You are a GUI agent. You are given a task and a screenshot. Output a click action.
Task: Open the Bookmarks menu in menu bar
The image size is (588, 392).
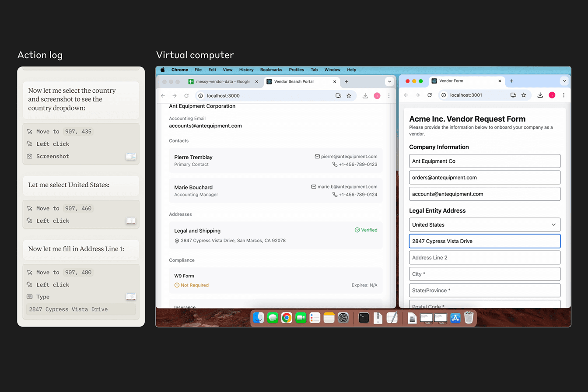click(x=271, y=70)
